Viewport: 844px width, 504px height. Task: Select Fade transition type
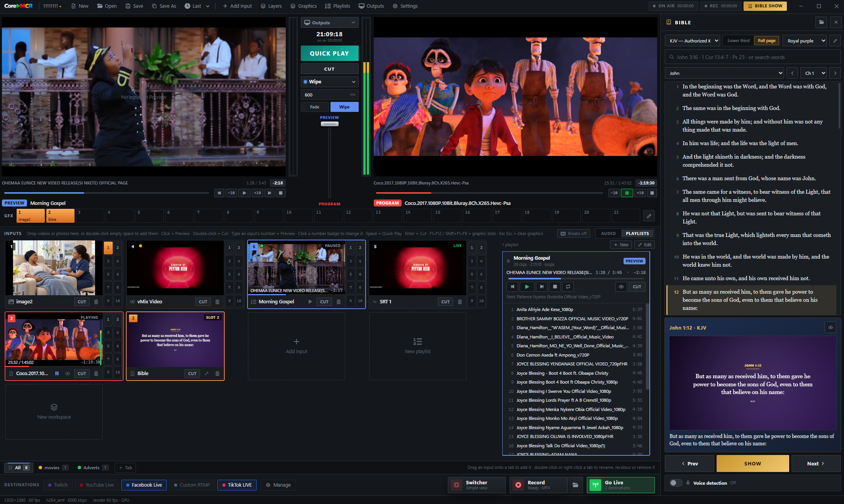315,107
